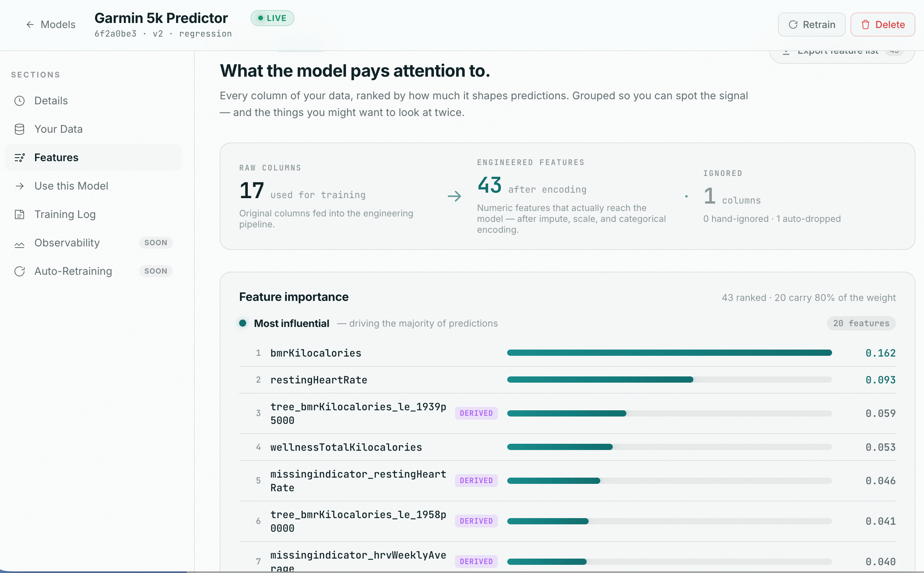
Task: Click the circular retrain arrow icon
Action: pyautogui.click(x=793, y=25)
